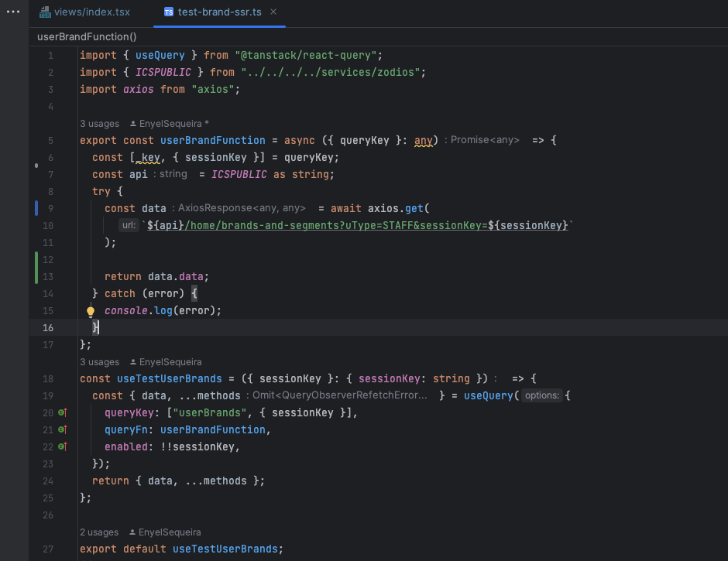Screen dimensions: 728x561
Task: Click userBrandFunction declaration on line 5
Action: point(213,140)
